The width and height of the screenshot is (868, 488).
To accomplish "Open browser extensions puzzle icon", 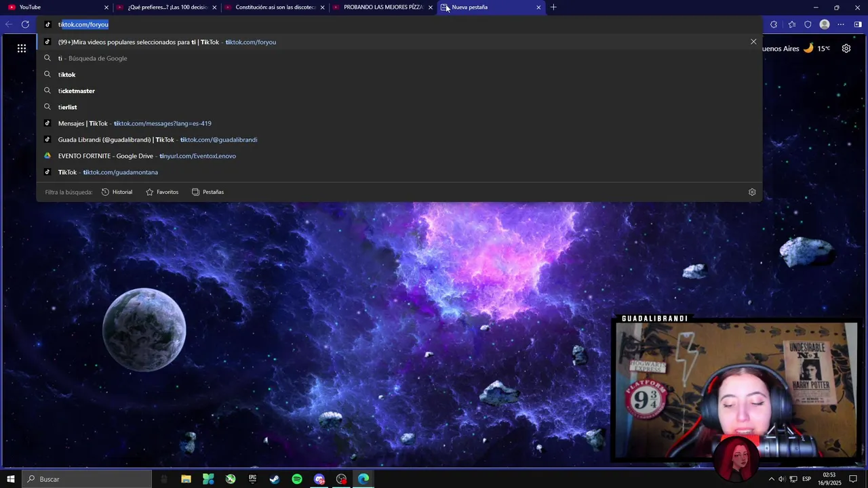I will [x=774, y=24].
